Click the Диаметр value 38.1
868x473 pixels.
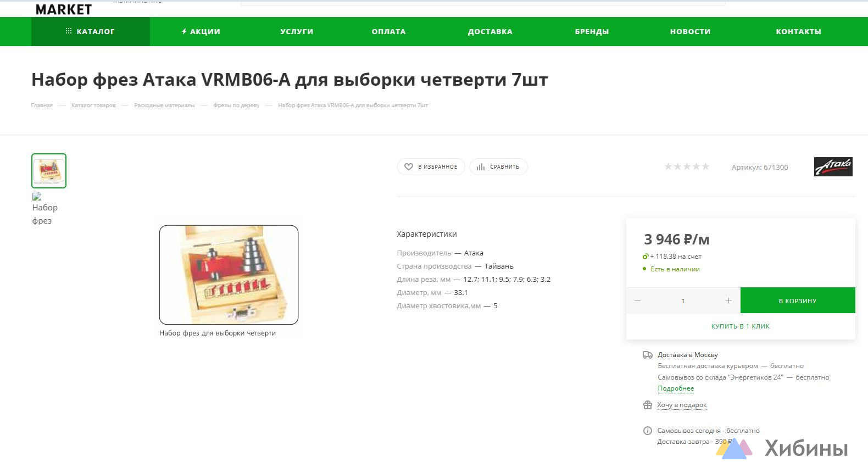click(461, 293)
